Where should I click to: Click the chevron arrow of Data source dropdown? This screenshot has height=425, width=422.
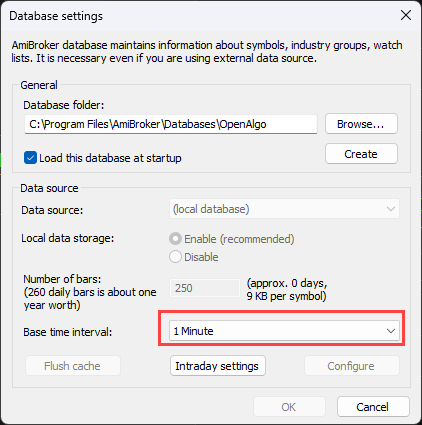[391, 209]
